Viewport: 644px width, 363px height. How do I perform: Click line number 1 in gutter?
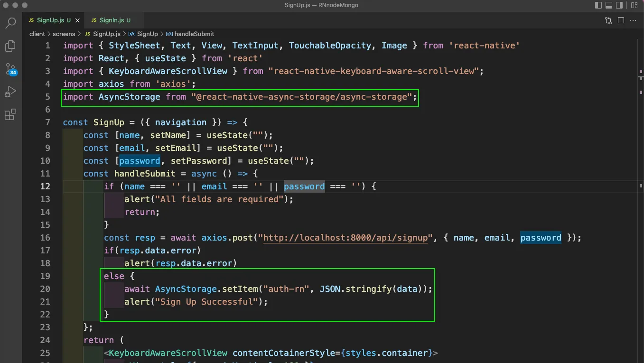[47, 46]
